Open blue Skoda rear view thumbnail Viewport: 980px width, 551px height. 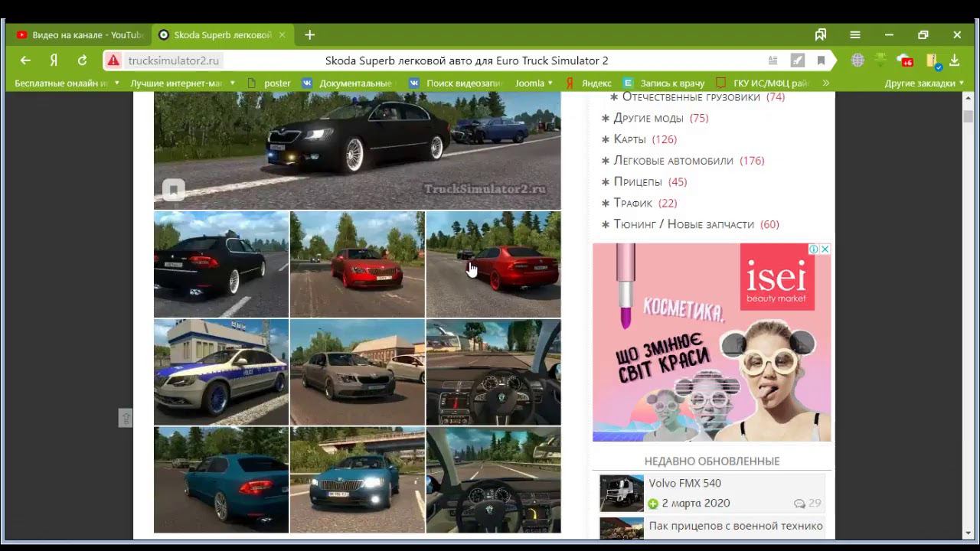[221, 480]
